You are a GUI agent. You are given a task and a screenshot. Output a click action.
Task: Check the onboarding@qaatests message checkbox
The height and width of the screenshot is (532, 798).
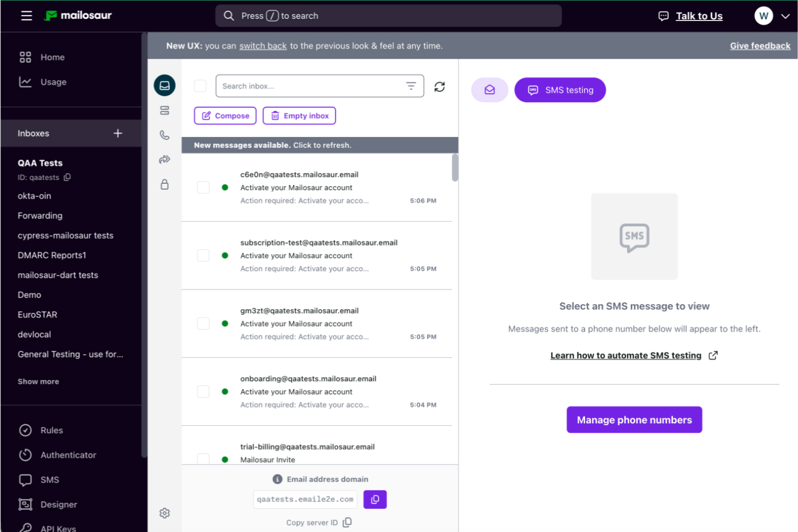click(x=203, y=391)
